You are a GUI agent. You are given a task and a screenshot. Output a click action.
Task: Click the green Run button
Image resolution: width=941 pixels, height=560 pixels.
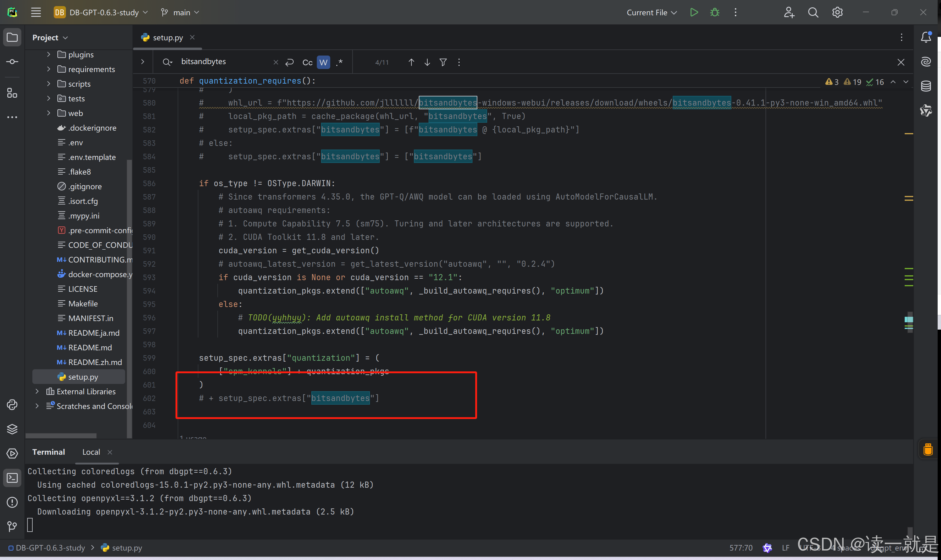pos(693,13)
